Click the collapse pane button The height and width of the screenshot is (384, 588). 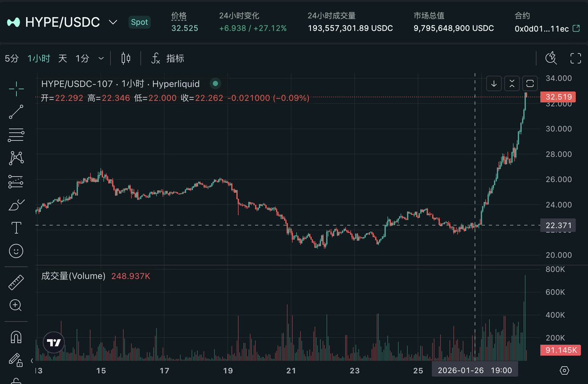pyautogui.click(x=512, y=83)
